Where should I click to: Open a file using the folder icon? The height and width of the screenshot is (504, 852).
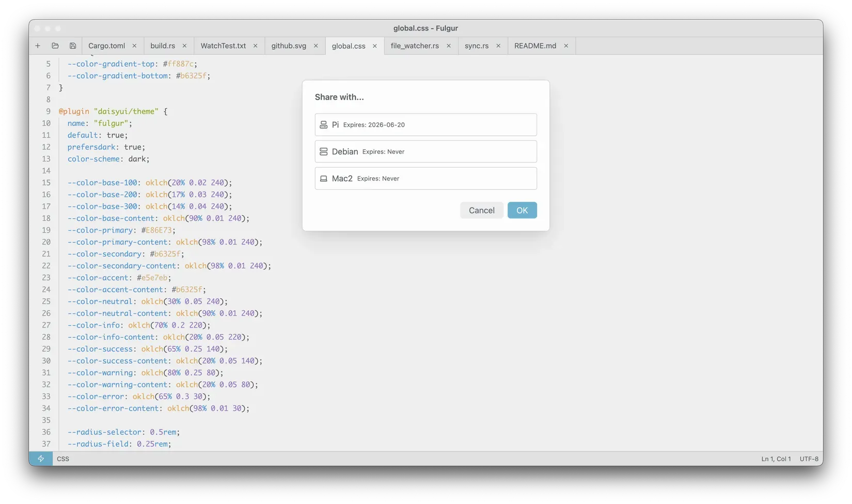point(55,45)
